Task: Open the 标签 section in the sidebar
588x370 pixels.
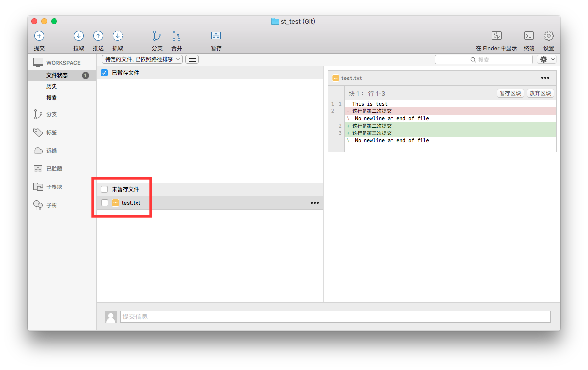Action: pyautogui.click(x=52, y=132)
